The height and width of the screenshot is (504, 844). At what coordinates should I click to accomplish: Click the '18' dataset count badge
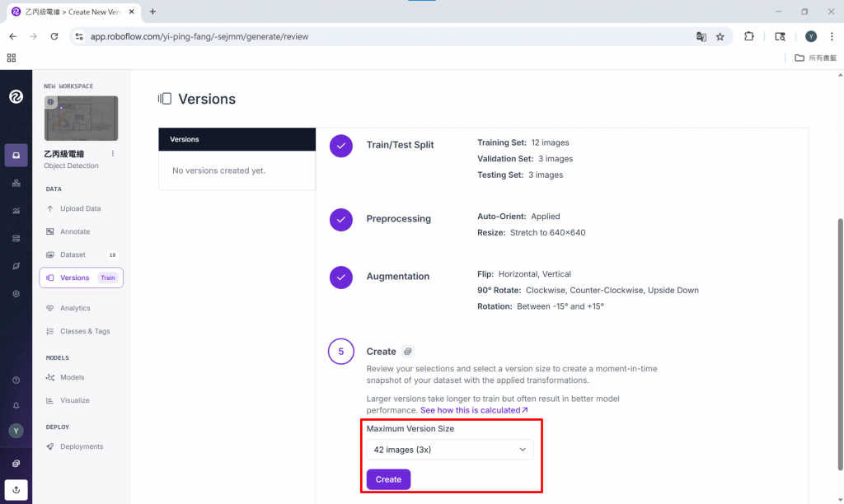click(x=112, y=255)
